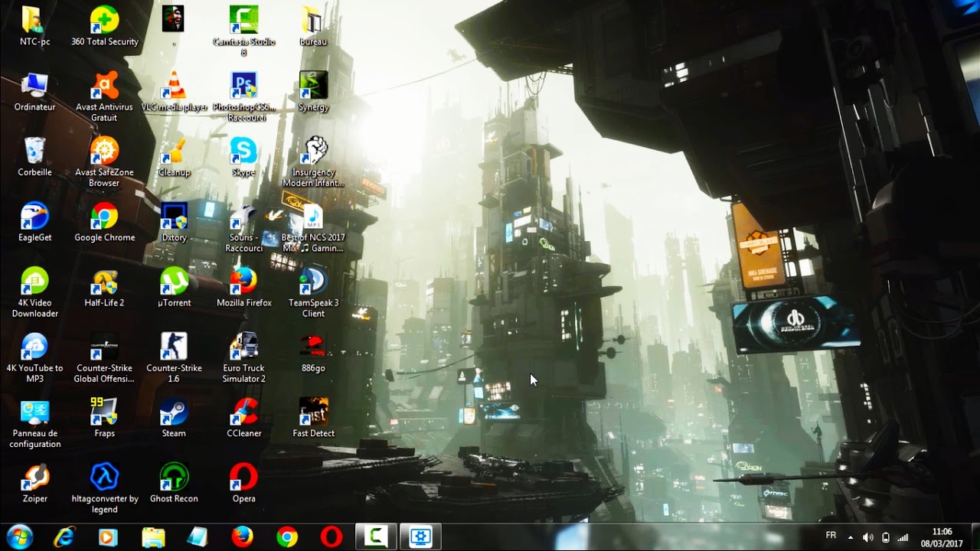Viewport: 980px width, 551px height.
Task: Select the Euro Truck Simulator 2 icon
Action: pos(243,347)
